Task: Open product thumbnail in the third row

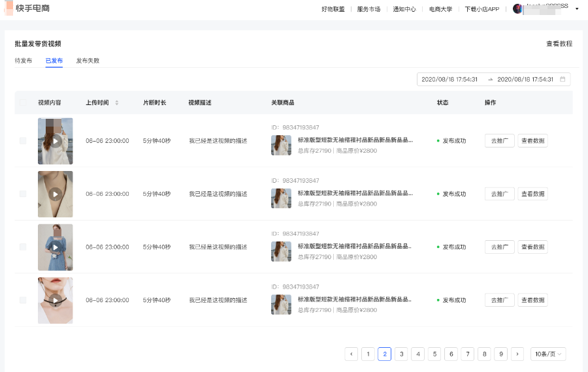Action: 281,252
